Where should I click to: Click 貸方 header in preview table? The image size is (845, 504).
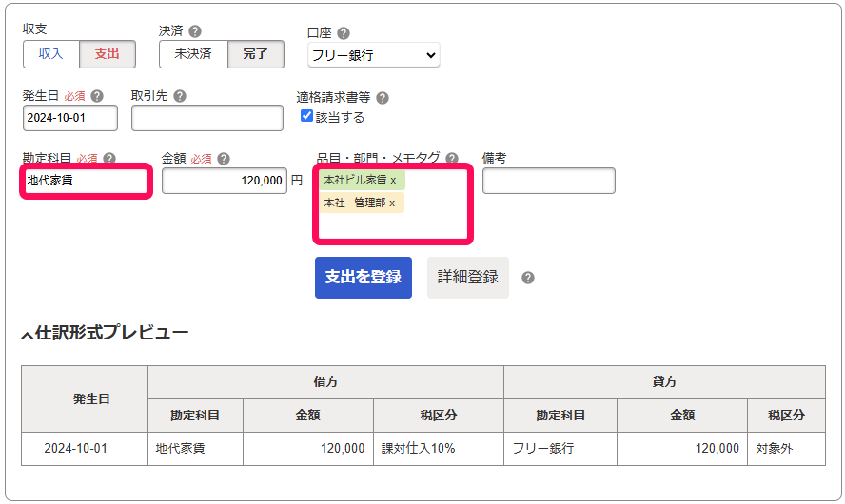[x=664, y=382]
